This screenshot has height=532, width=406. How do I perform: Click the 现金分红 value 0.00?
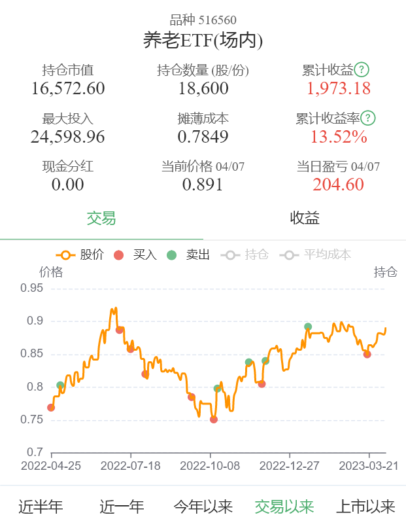[68, 185]
